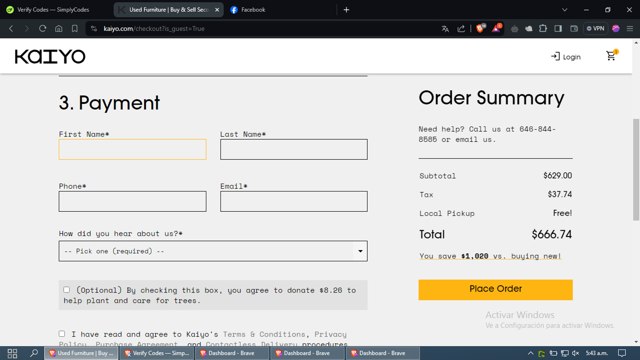Switch to Used Furniture taskbar window
The image size is (640, 360).
point(81,353)
